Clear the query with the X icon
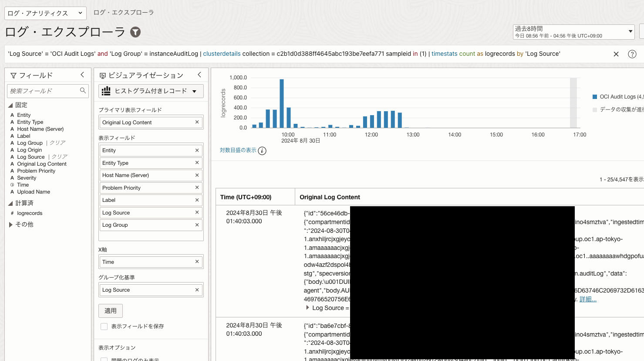Image resolution: width=644 pixels, height=361 pixels. point(616,54)
